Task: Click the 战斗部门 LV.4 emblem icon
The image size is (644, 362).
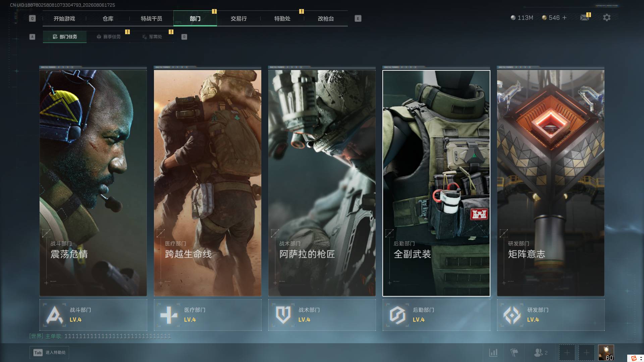Action: click(55, 315)
